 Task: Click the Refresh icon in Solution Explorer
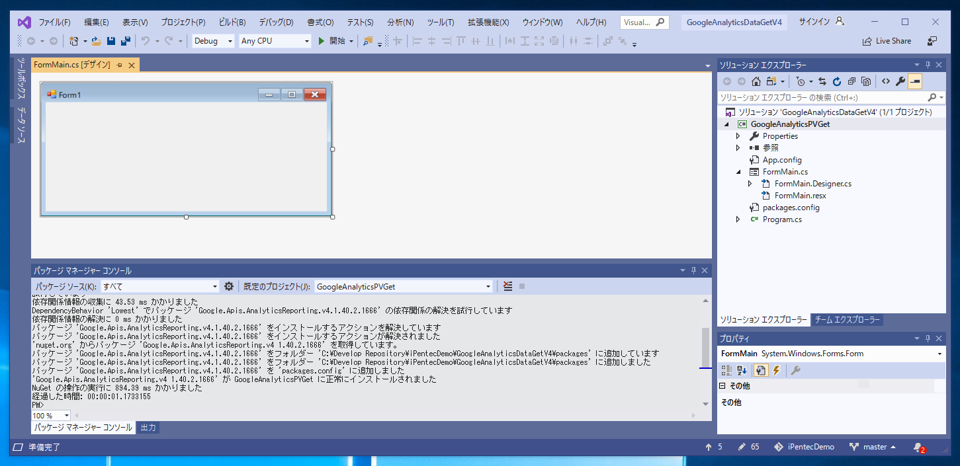(x=836, y=81)
